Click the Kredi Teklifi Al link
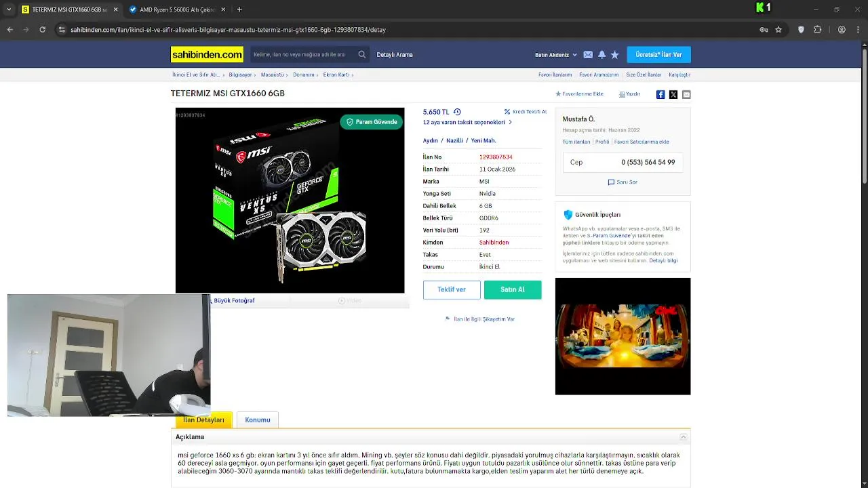Viewport: 868px width, 488px height. (526, 112)
